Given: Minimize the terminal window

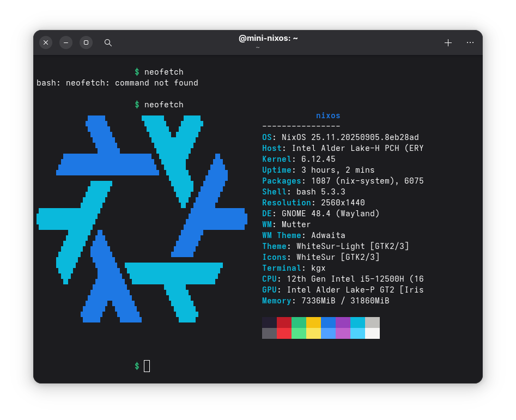Looking at the screenshot, I should pyautogui.click(x=66, y=42).
